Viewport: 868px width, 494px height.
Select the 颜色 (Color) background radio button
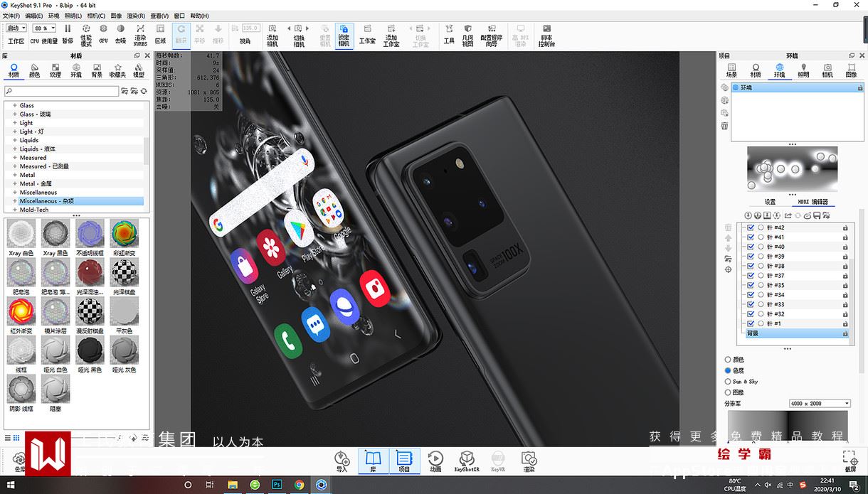click(728, 360)
